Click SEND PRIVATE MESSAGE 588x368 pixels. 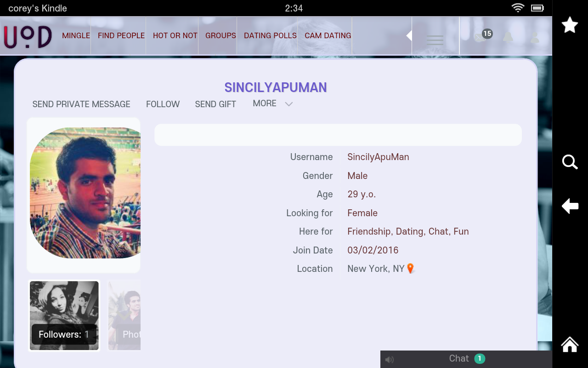(x=81, y=104)
